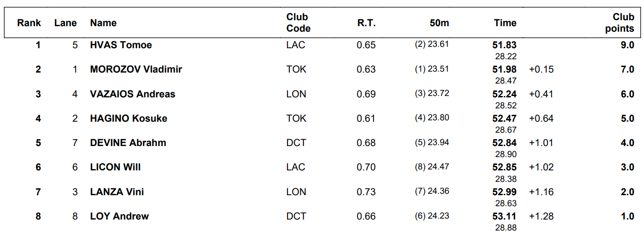Select the 9.0 club points value
This screenshot has height=248, width=644.
coord(627,45)
